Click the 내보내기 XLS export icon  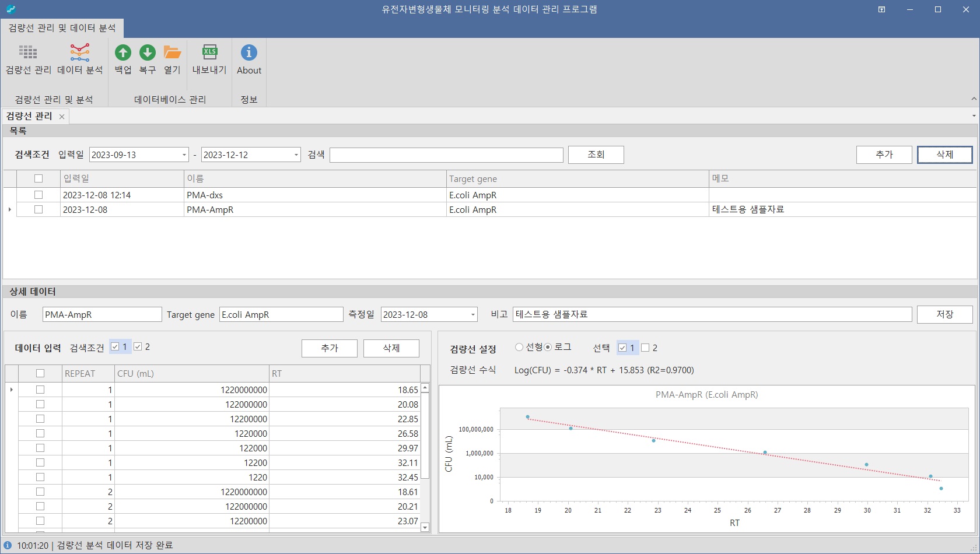coord(209,53)
